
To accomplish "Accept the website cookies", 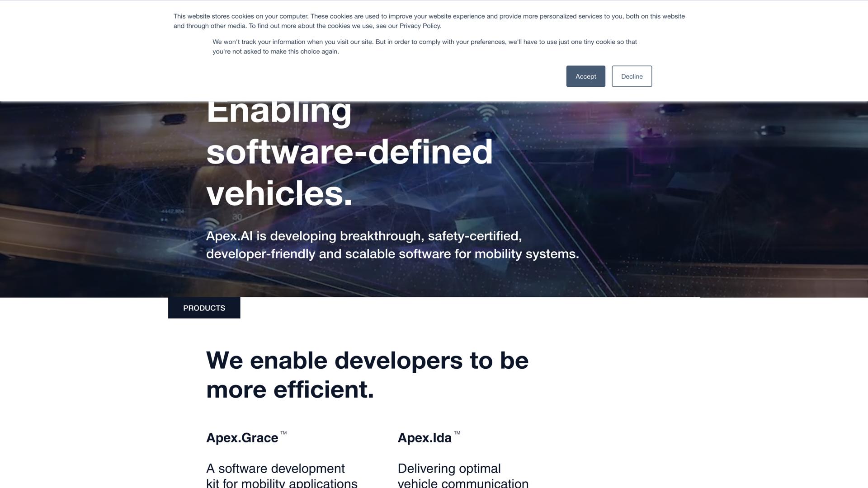I will point(585,76).
